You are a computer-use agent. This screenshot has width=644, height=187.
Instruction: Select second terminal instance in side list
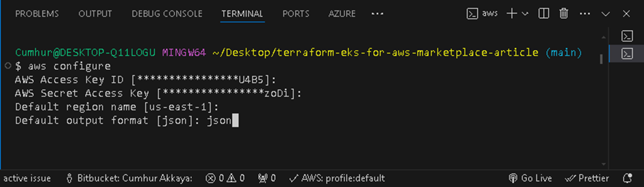pyautogui.click(x=627, y=54)
